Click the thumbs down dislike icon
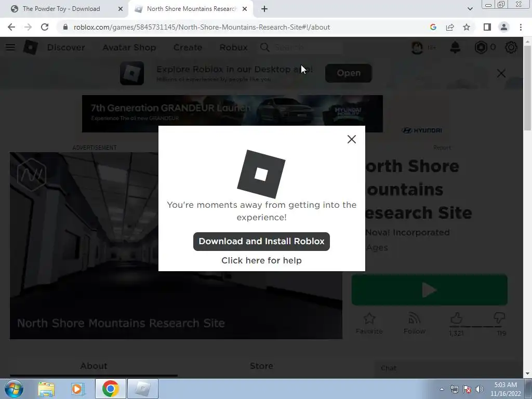This screenshot has width=532, height=399. pyautogui.click(x=499, y=318)
